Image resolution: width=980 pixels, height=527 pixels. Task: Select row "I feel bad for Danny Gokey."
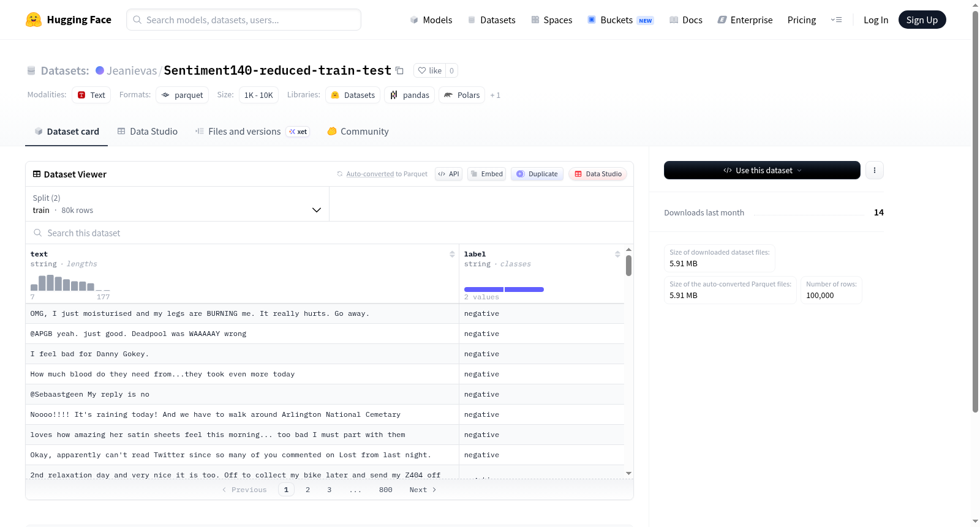325,354
